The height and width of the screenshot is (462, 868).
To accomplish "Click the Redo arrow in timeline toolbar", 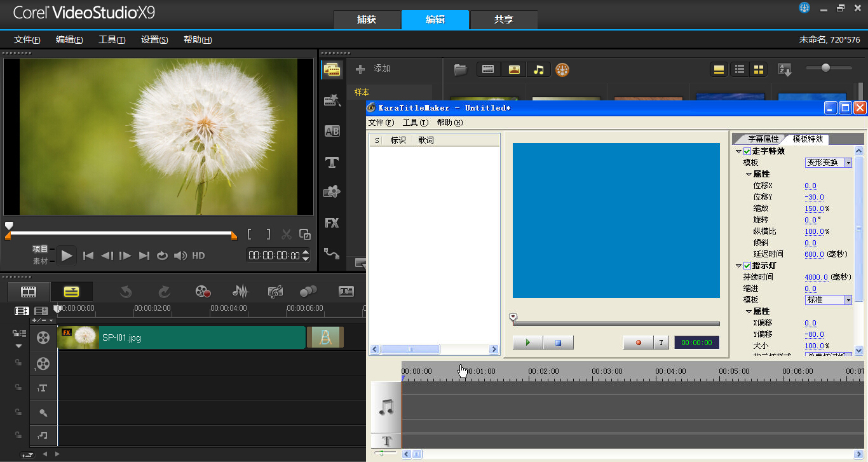I will click(164, 292).
